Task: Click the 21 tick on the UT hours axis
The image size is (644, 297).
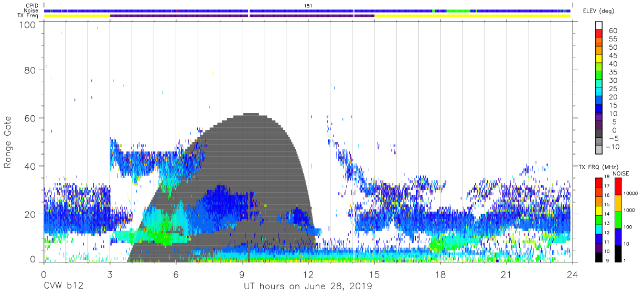Action: coord(506,274)
